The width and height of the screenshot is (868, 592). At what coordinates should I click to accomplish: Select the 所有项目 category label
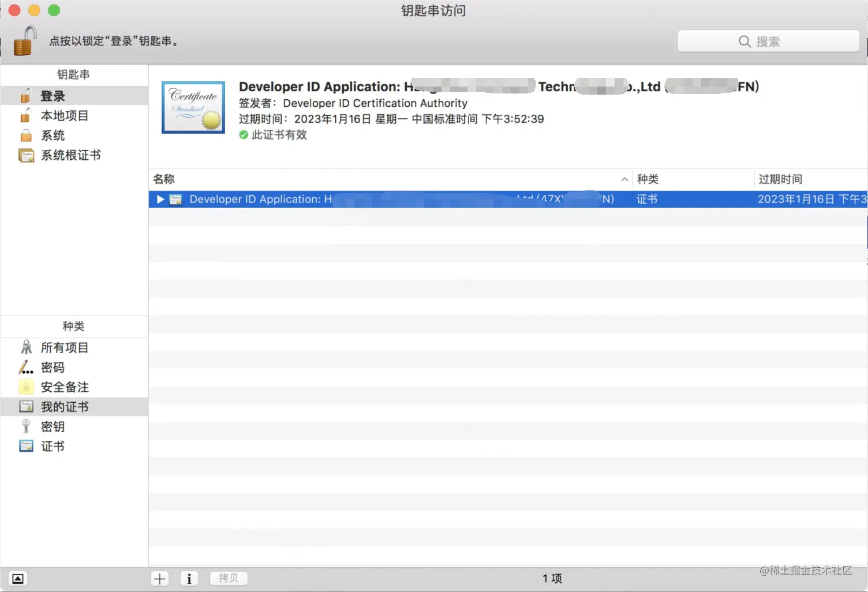[x=65, y=347]
